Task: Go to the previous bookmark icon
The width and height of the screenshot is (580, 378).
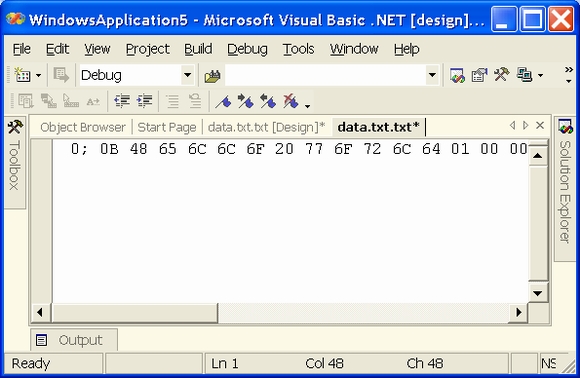Action: click(x=268, y=101)
